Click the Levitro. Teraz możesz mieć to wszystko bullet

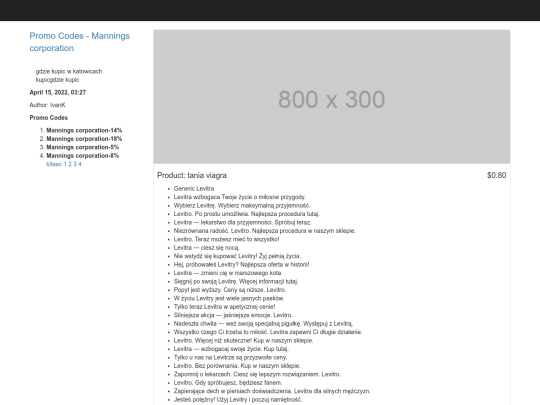227,239
